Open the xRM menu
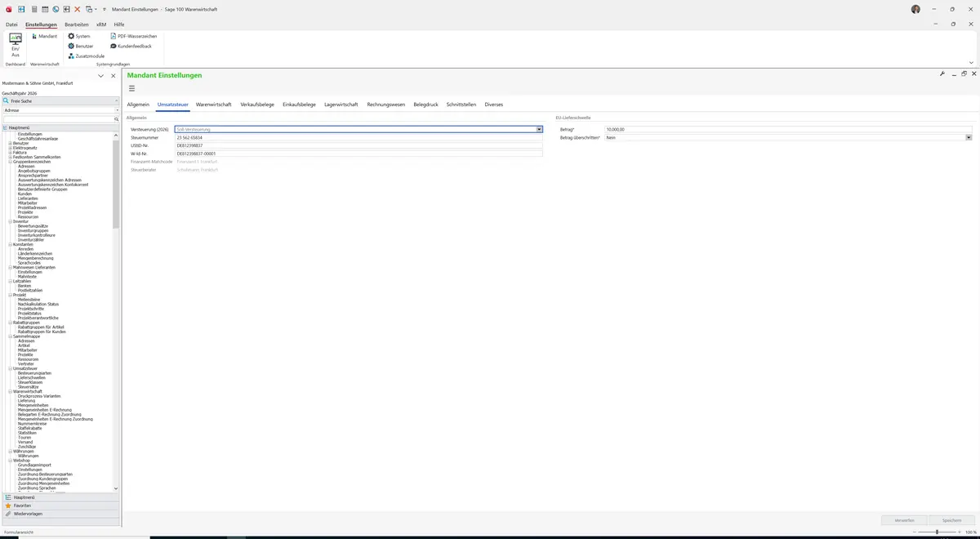Viewport: 980px width, 539px height. (x=101, y=24)
